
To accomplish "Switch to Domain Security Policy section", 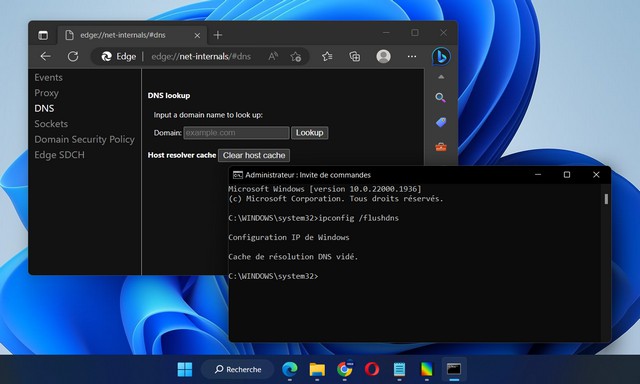I will (x=84, y=140).
